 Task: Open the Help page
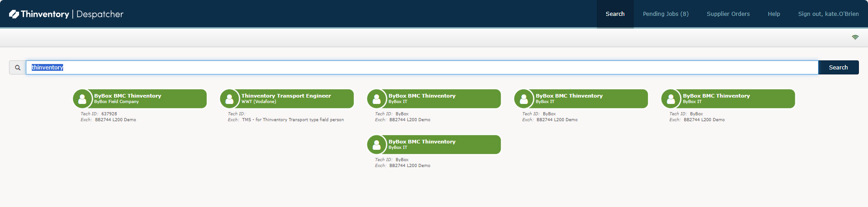coord(774,14)
